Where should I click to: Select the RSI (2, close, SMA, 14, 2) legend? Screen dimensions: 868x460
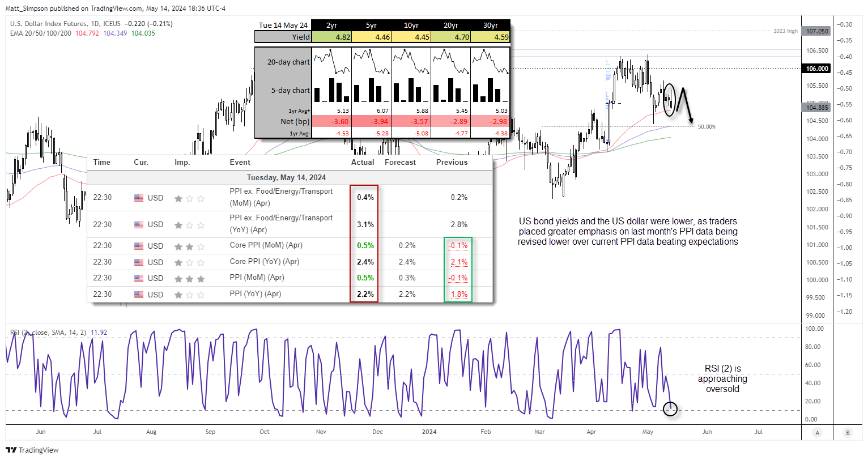point(48,333)
